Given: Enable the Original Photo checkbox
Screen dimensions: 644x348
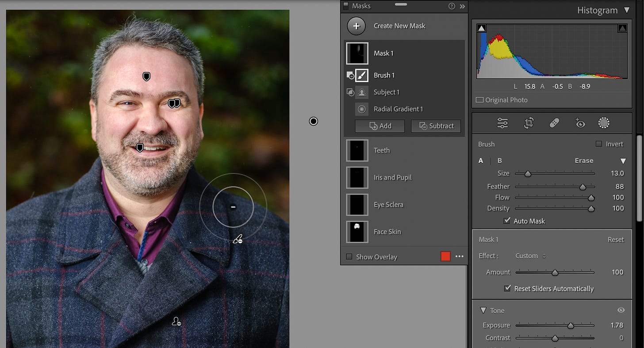Looking at the screenshot, I should (479, 100).
